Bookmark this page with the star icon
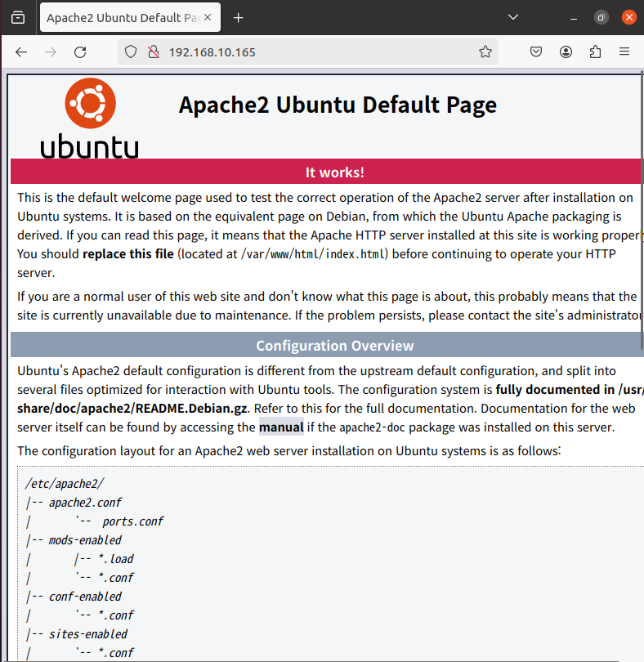Image resolution: width=644 pixels, height=662 pixels. 485,52
